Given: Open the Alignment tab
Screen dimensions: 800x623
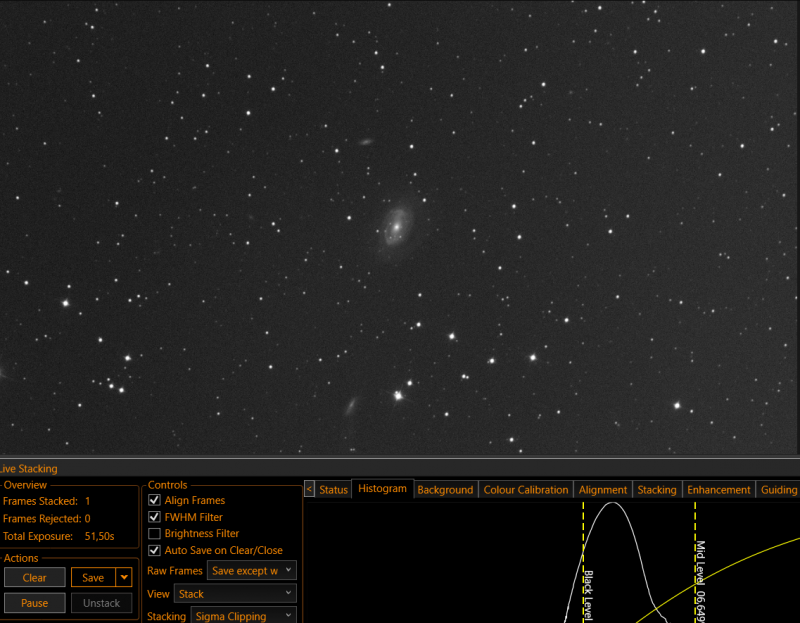Looking at the screenshot, I should coord(603,490).
